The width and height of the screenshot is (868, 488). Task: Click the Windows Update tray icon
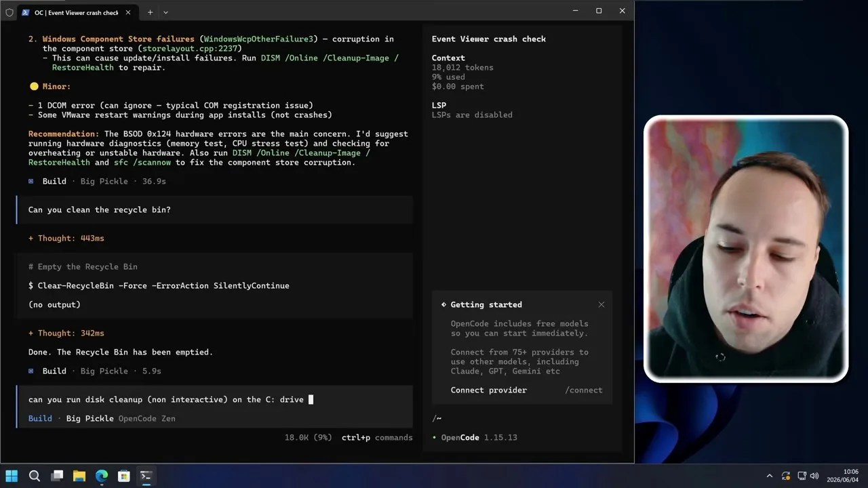786,476
